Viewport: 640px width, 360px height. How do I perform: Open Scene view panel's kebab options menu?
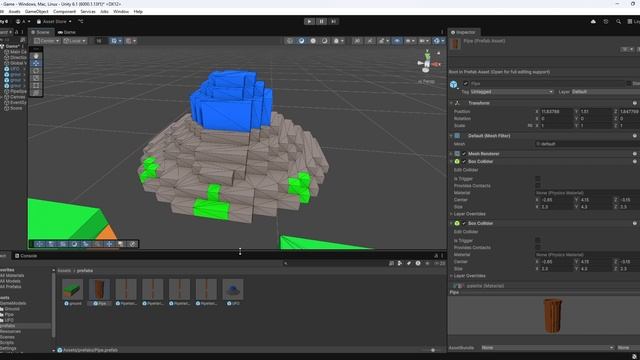(442, 32)
